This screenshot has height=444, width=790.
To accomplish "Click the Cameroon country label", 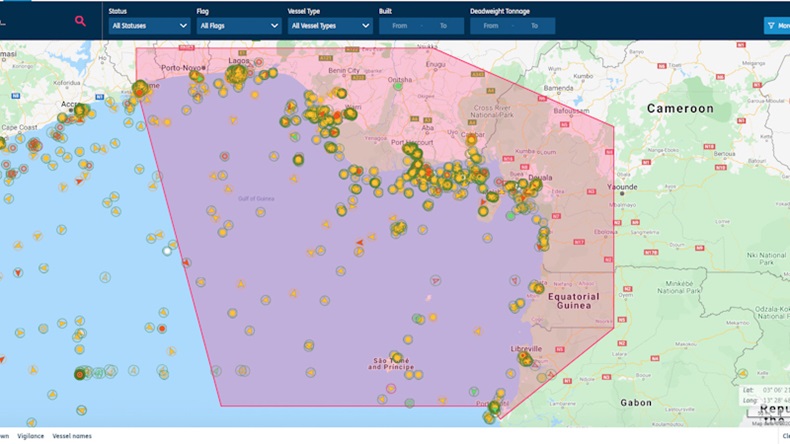I will [x=680, y=108].
